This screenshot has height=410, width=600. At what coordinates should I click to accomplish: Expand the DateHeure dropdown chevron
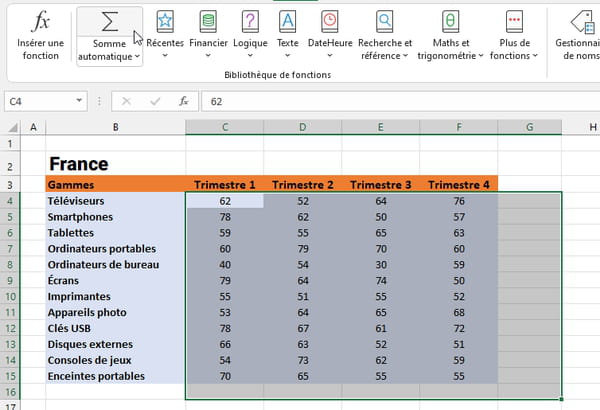pyautogui.click(x=329, y=56)
